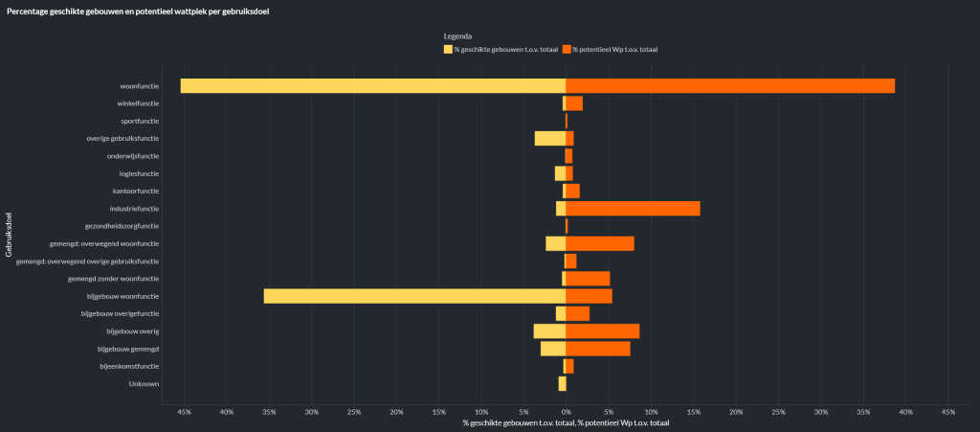The height and width of the screenshot is (432, 980).
Task: Click the orange gemengd: overwegend woonfunctie bar
Action: pos(600,243)
